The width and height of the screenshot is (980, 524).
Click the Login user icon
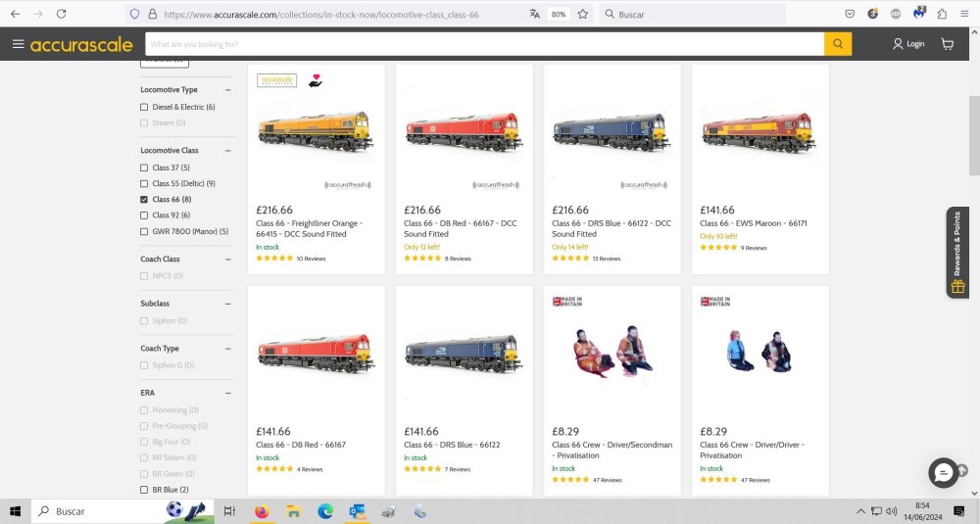[898, 44]
